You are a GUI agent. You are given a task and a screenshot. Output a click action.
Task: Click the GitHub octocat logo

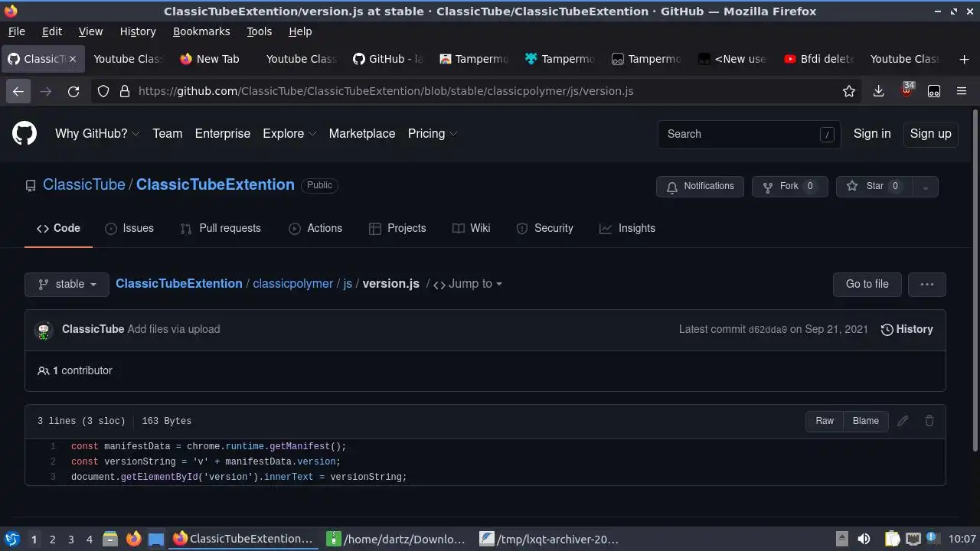click(x=24, y=134)
